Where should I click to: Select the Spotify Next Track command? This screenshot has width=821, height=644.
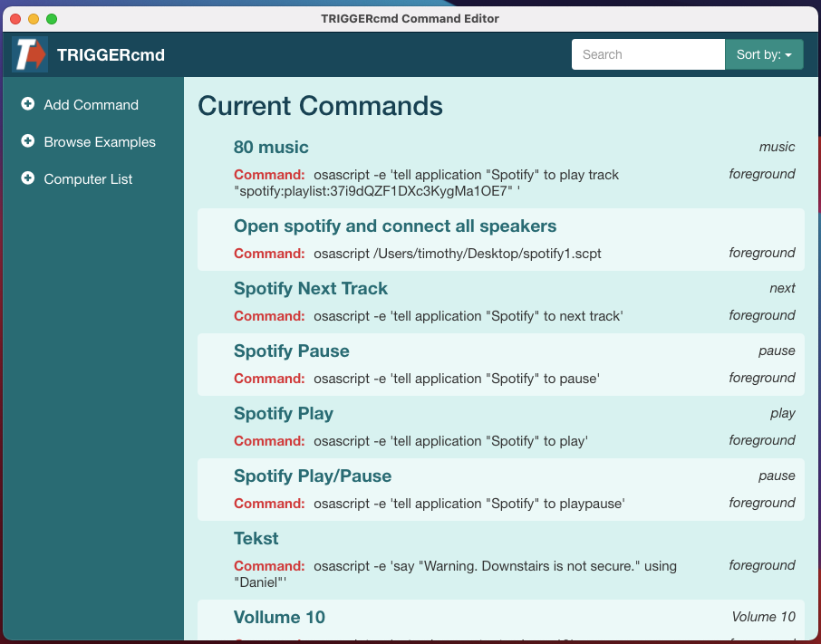[x=311, y=288]
